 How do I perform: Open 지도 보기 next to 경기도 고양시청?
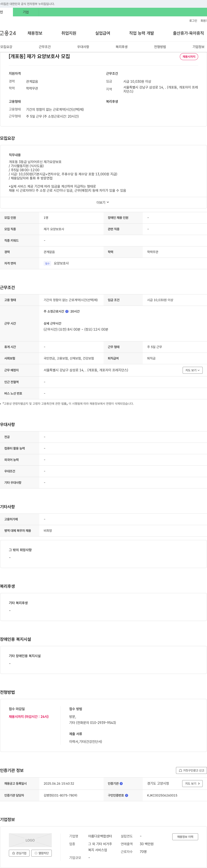point(193,783)
